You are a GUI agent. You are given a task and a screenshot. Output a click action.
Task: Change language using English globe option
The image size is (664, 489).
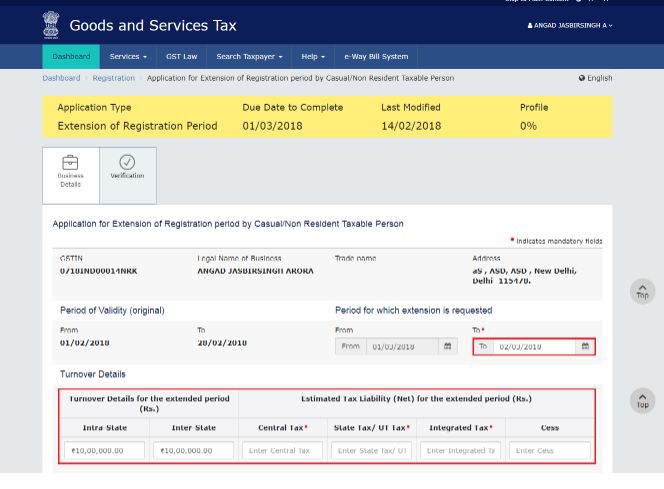point(595,78)
